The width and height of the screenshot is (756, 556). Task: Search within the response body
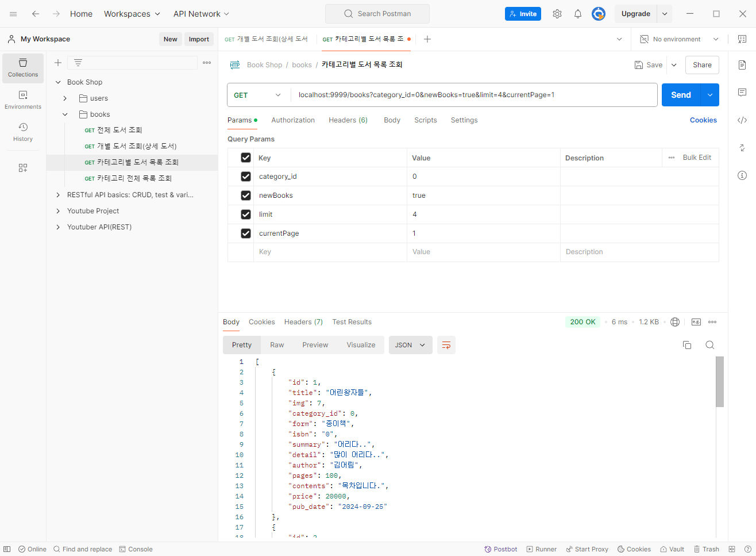click(x=710, y=345)
